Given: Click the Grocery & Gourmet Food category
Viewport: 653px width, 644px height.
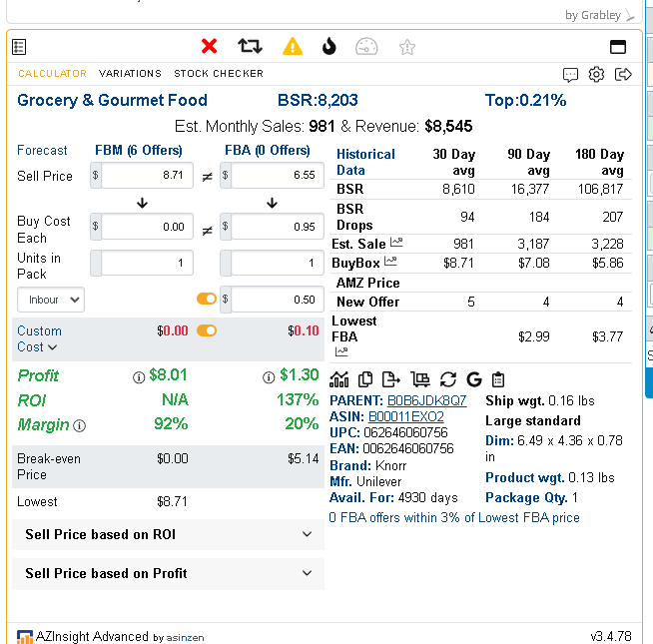Looking at the screenshot, I should (x=112, y=101).
